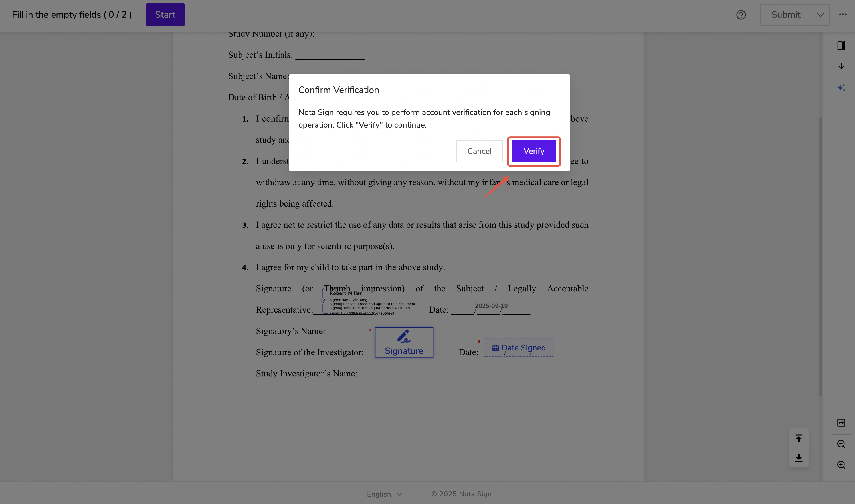Zoom out using the magnifier minus icon
855x504 pixels.
841,444
